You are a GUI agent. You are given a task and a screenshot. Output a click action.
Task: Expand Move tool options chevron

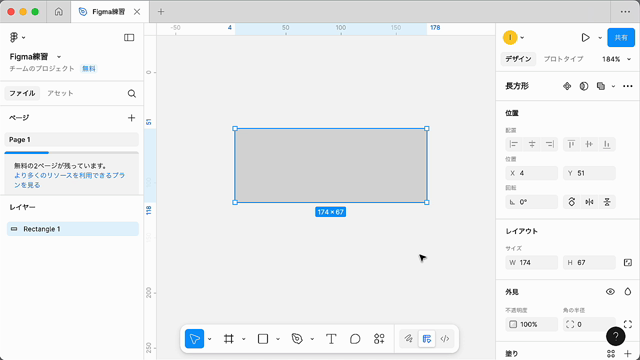(x=209, y=339)
